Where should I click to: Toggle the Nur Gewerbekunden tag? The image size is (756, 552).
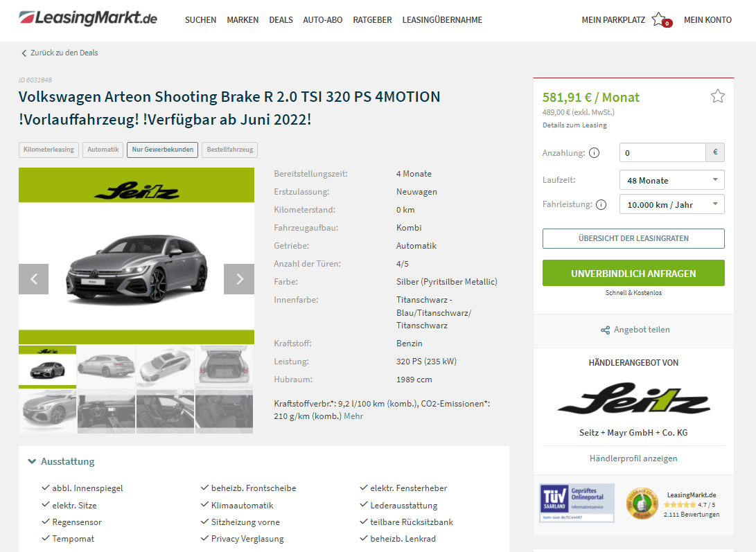(162, 150)
